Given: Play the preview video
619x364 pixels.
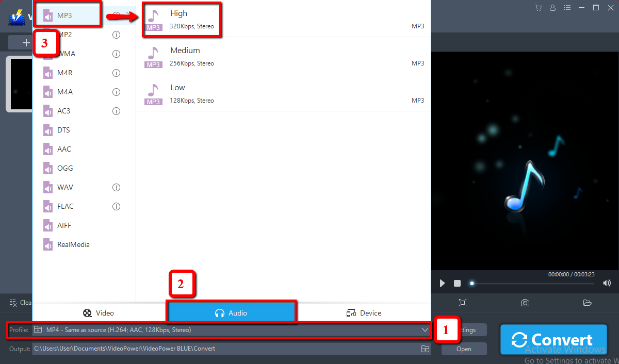Looking at the screenshot, I should pyautogui.click(x=442, y=283).
